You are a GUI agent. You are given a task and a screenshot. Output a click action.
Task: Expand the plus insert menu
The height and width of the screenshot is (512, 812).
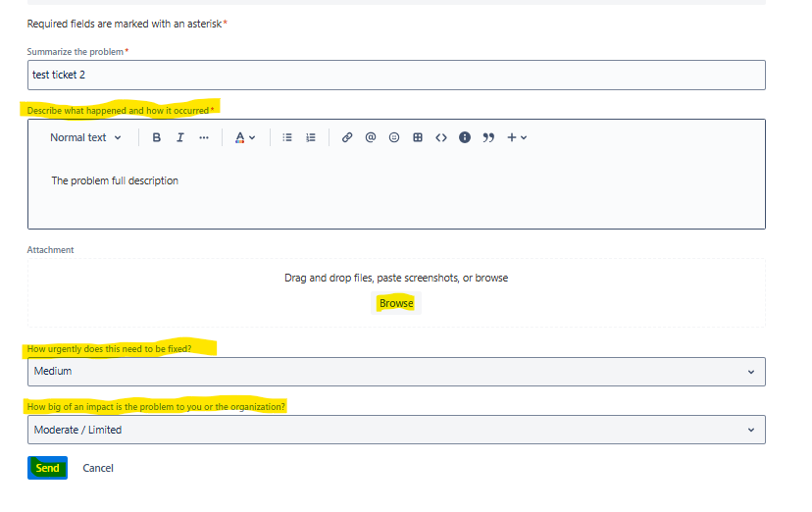[x=517, y=138]
